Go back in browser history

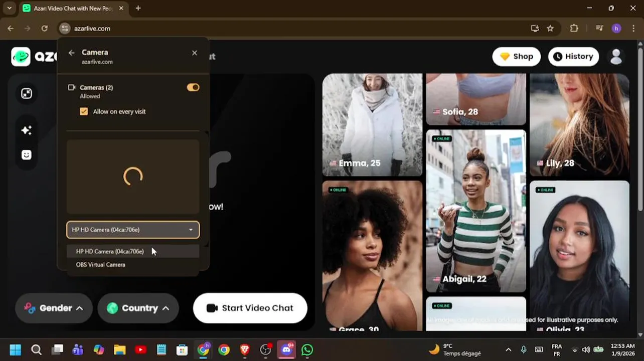11,29
